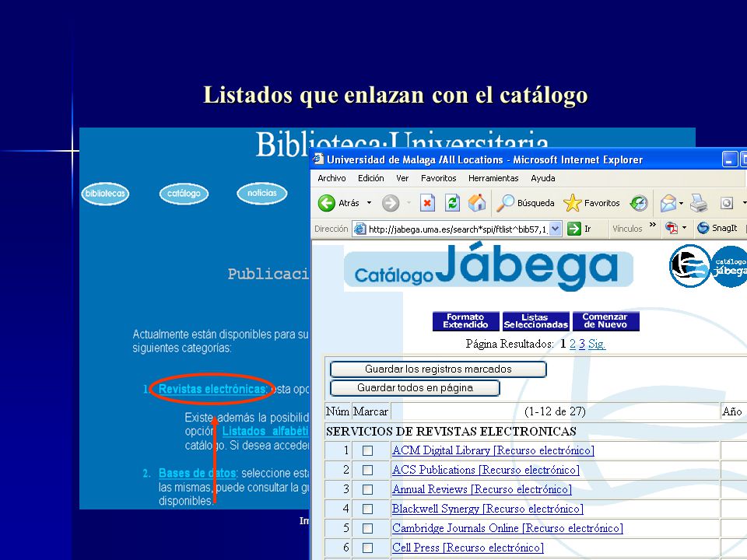
Task: Open Mail icon dropdown arrow
Action: (682, 203)
